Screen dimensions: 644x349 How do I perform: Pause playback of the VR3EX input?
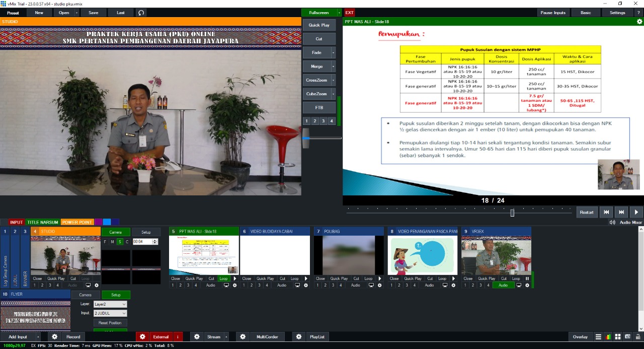coord(527,278)
